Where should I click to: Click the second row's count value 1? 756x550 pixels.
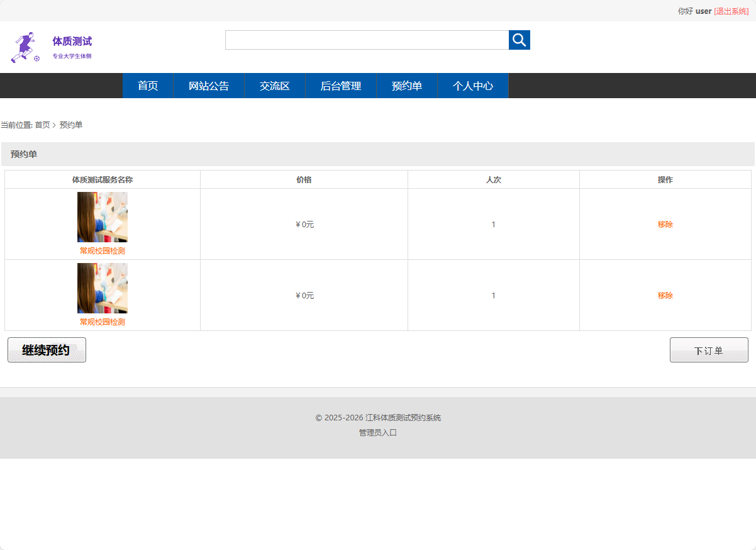pos(494,296)
